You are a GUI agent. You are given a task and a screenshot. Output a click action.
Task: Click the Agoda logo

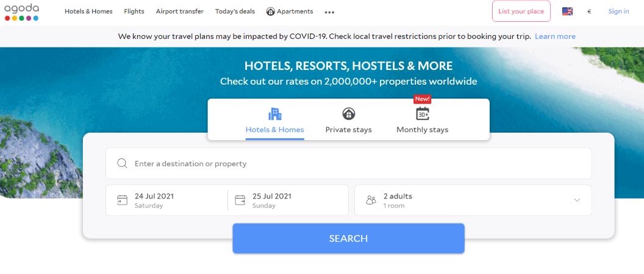coord(21,12)
